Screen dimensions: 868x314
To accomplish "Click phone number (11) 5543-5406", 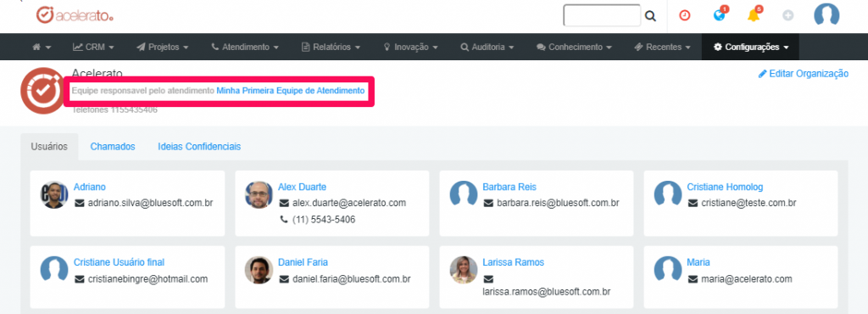I will point(324,220).
